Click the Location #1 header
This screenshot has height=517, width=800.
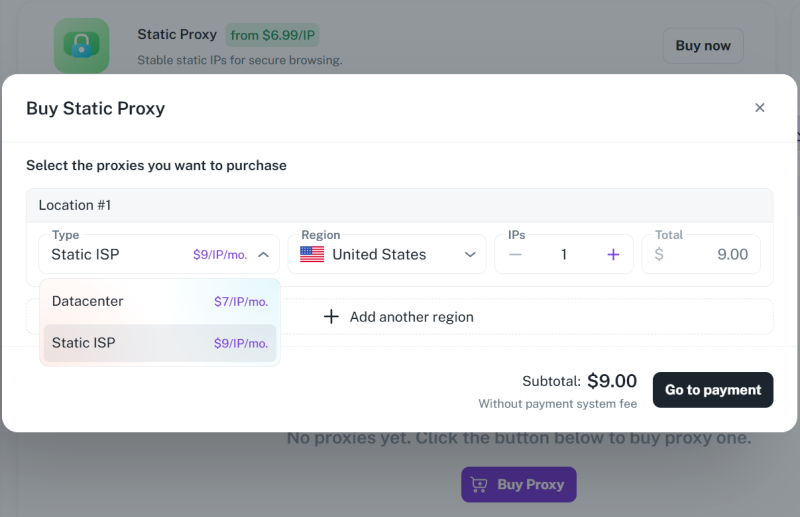point(75,205)
